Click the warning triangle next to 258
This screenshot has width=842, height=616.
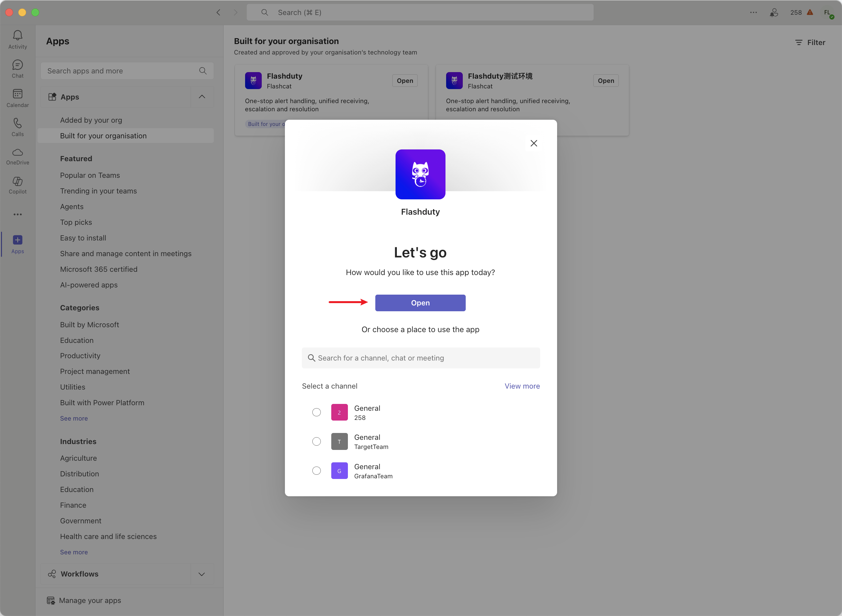point(810,12)
